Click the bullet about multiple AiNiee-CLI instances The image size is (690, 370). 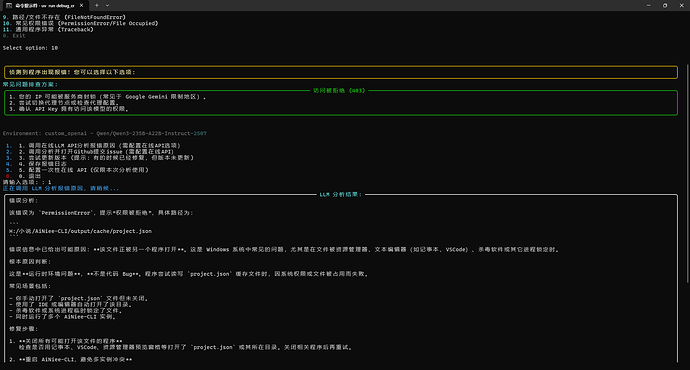pyautogui.click(x=62, y=317)
